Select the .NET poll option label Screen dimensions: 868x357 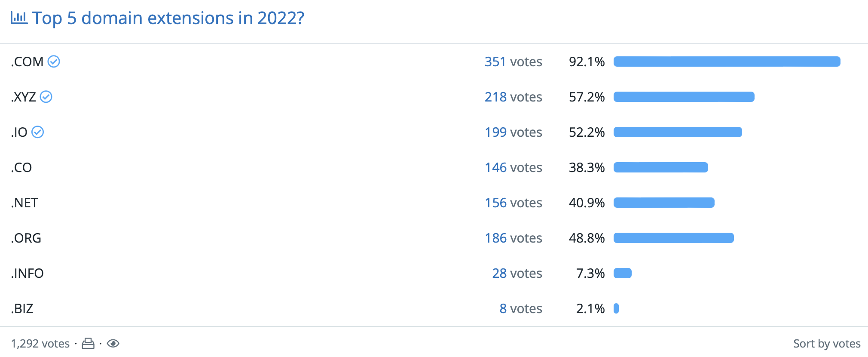(x=25, y=203)
